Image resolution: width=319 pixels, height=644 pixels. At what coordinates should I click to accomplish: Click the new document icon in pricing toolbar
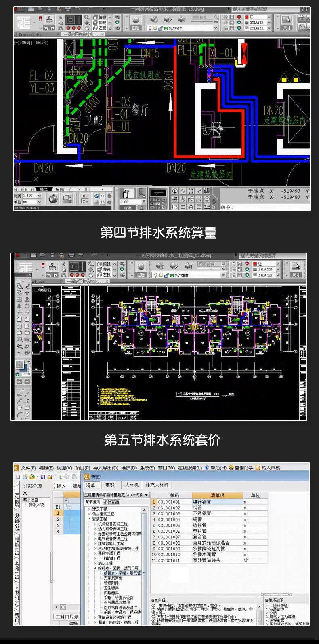click(x=18, y=477)
